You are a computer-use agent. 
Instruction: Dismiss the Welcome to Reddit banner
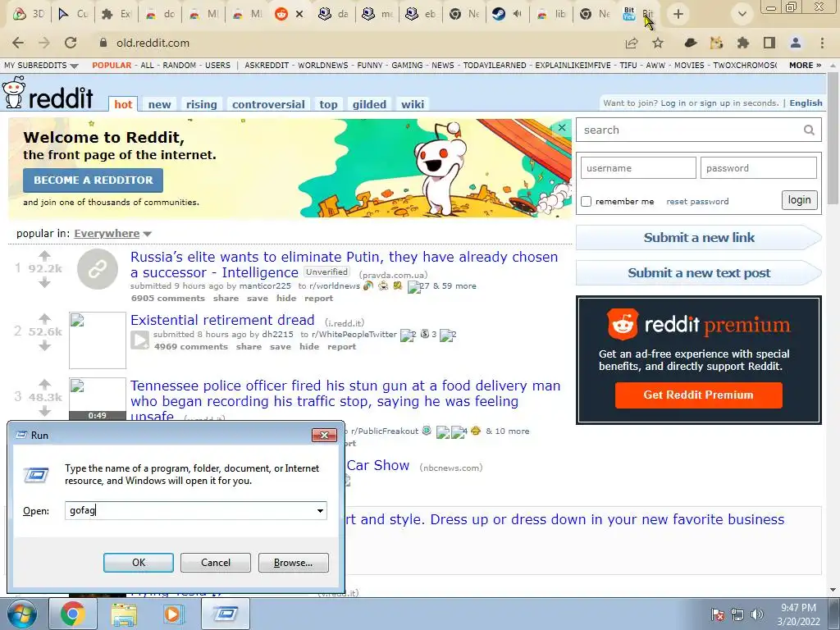click(561, 127)
